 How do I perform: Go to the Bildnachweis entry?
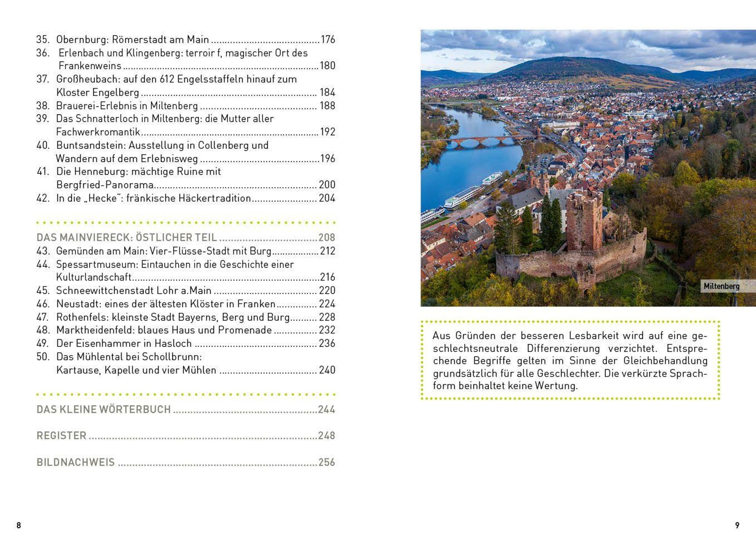point(76,462)
